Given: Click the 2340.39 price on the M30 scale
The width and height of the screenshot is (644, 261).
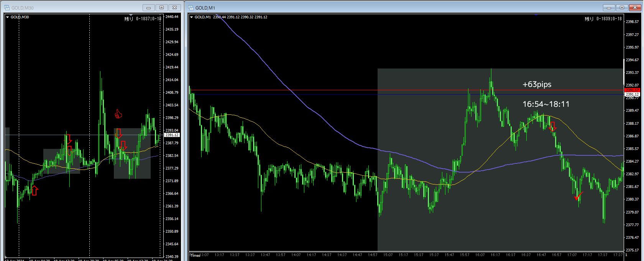Looking at the screenshot, I should (172, 256).
